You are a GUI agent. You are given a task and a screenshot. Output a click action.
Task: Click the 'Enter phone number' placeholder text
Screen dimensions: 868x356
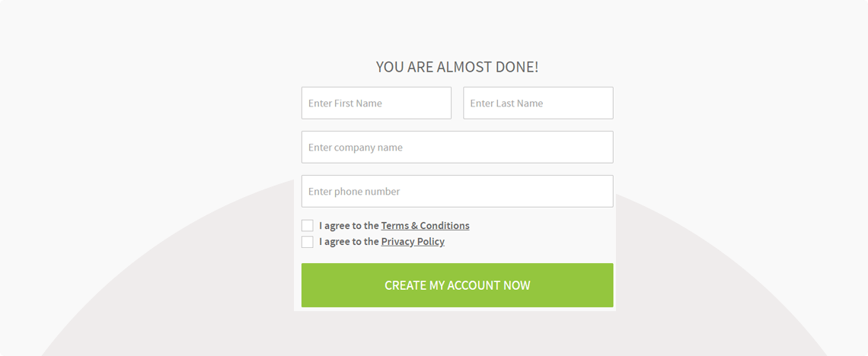tap(354, 192)
